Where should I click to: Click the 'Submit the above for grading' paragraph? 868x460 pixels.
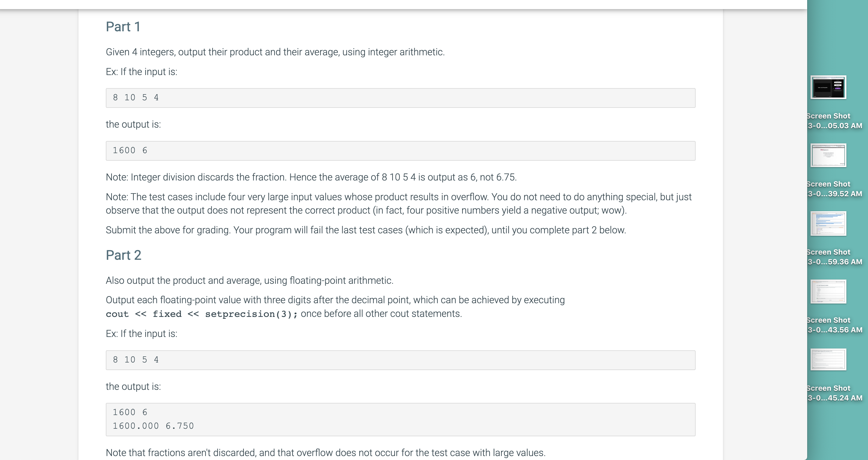366,230
